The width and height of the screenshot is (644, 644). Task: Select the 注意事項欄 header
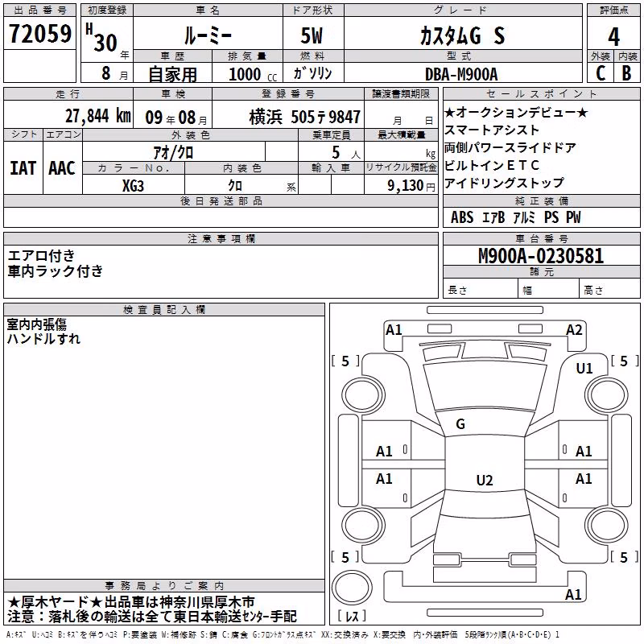click(221, 238)
